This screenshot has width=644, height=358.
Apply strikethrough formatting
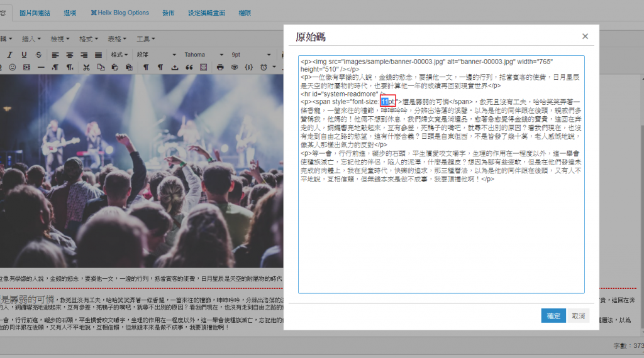[x=39, y=55]
